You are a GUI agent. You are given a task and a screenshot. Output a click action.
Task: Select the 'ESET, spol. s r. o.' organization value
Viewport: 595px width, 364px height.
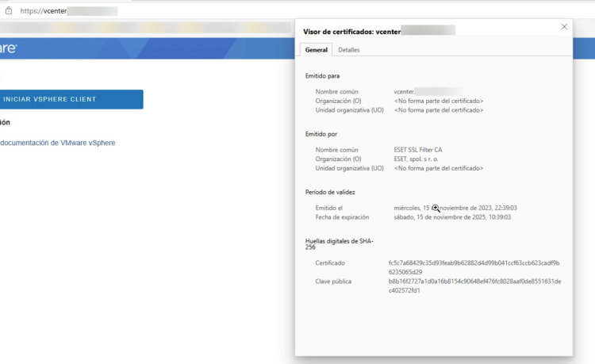pos(416,159)
